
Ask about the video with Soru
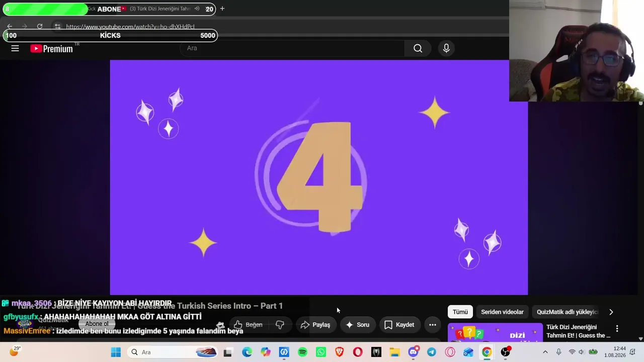point(358,325)
